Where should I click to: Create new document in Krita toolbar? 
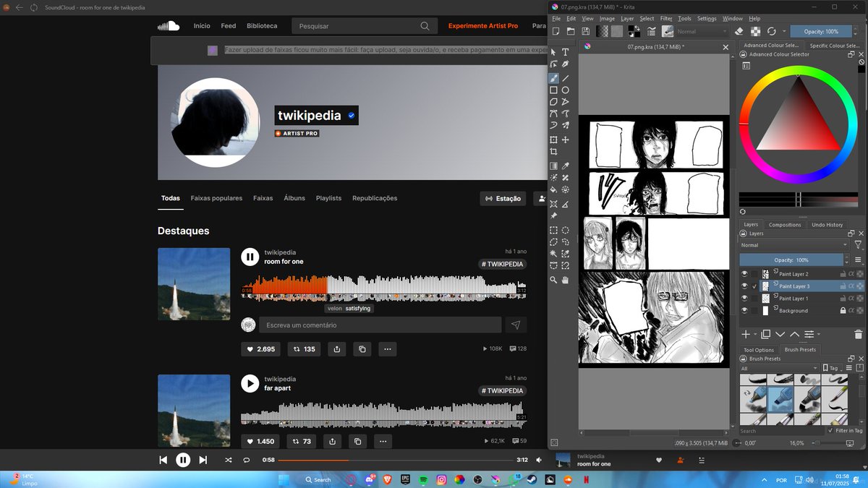pos(556,31)
